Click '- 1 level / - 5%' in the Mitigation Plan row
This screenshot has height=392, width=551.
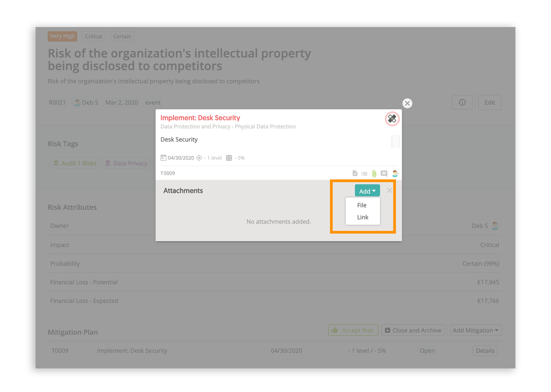pos(367,350)
